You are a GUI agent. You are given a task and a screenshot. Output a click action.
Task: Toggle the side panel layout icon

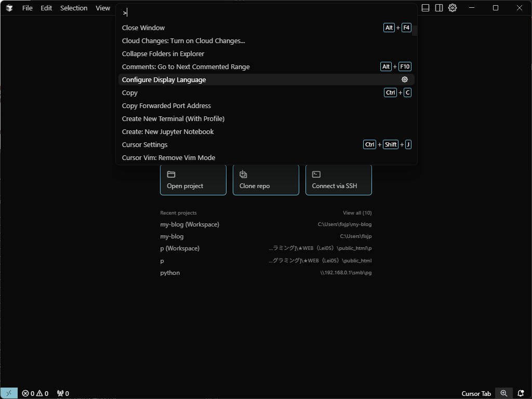[x=439, y=8]
